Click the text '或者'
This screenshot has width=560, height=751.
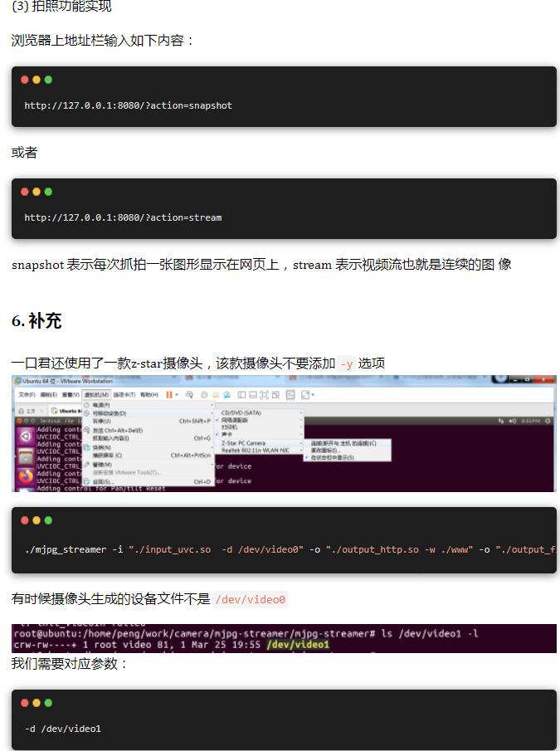[x=24, y=153]
